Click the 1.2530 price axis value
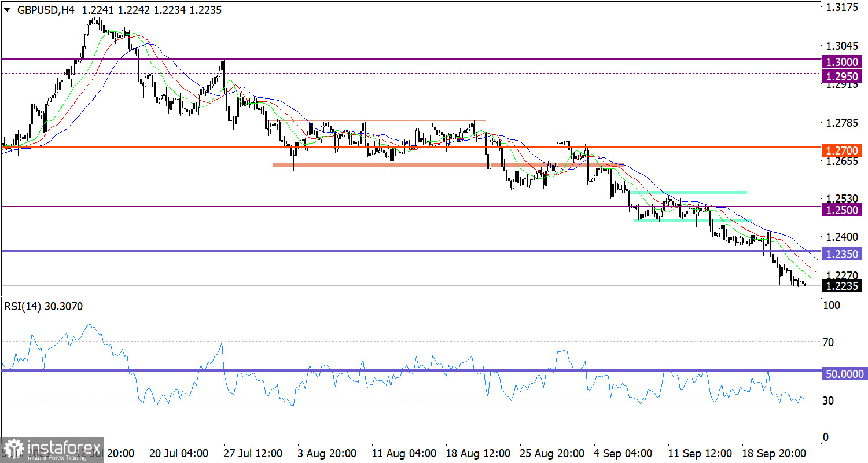868x463 pixels. coord(843,198)
